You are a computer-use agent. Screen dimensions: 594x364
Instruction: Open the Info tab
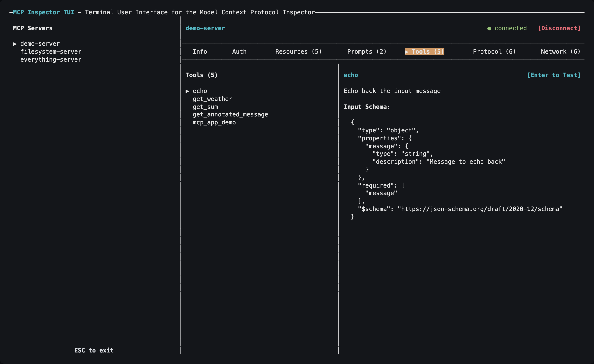coord(200,52)
